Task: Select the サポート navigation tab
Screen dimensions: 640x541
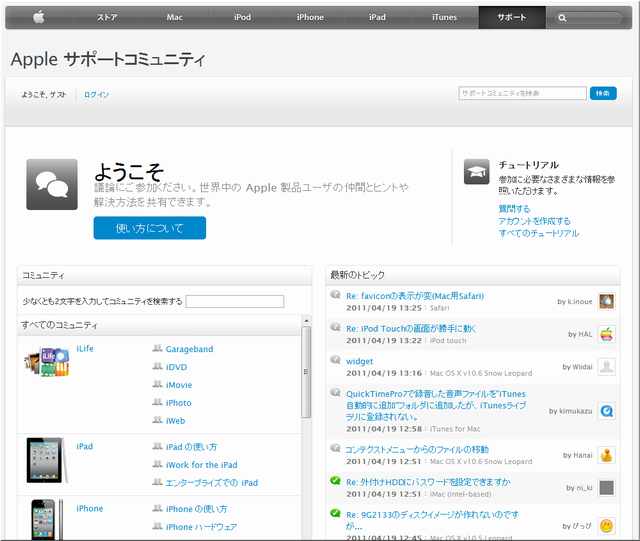Action: [512, 18]
